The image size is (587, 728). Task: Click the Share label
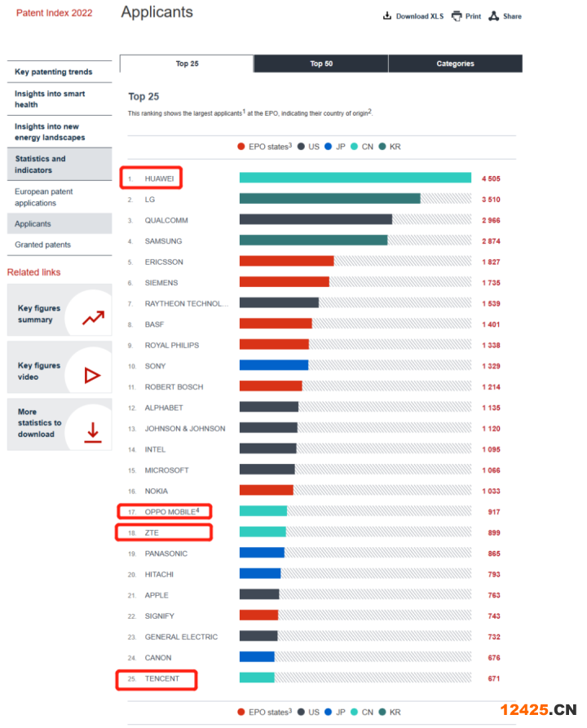[x=512, y=16]
